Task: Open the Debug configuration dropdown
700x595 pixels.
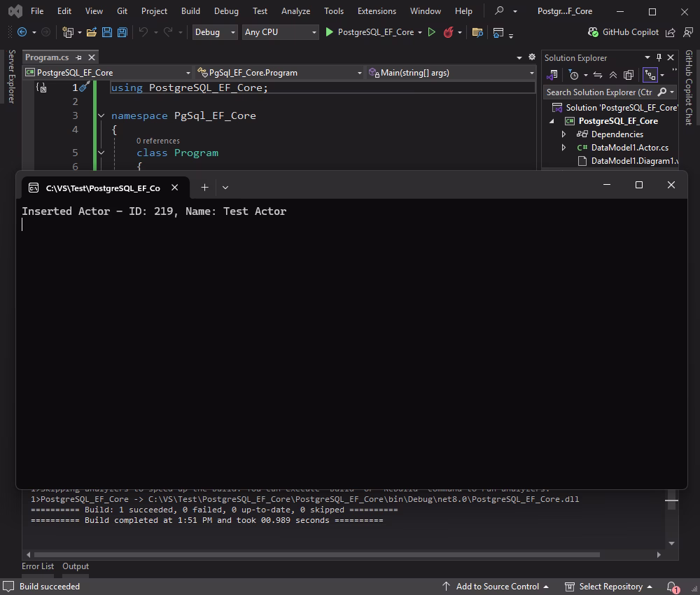Action: tap(214, 32)
